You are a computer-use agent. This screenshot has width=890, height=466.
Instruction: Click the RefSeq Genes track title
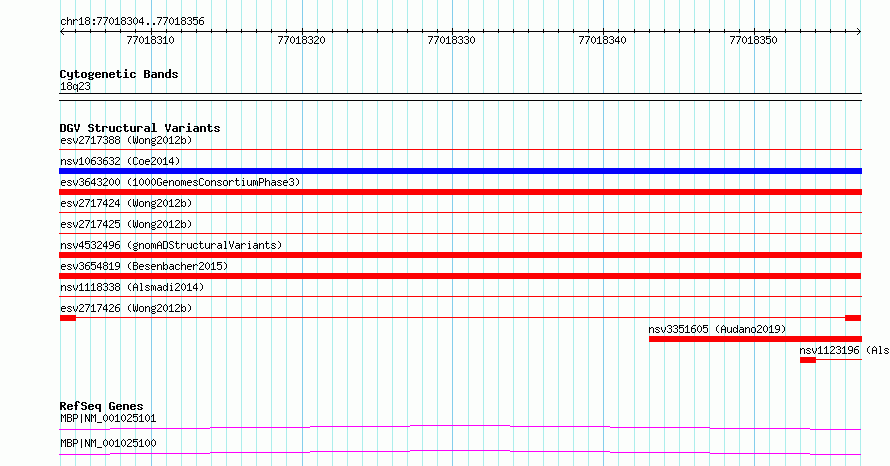click(102, 406)
